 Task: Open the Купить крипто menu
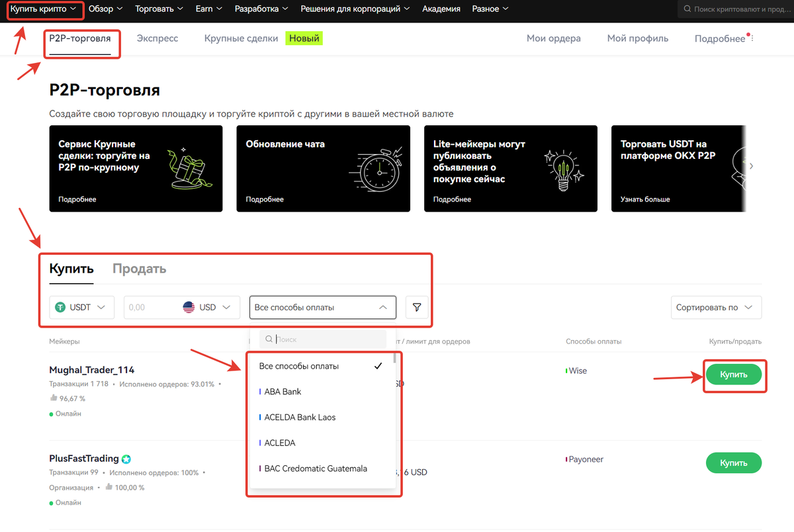[43, 9]
